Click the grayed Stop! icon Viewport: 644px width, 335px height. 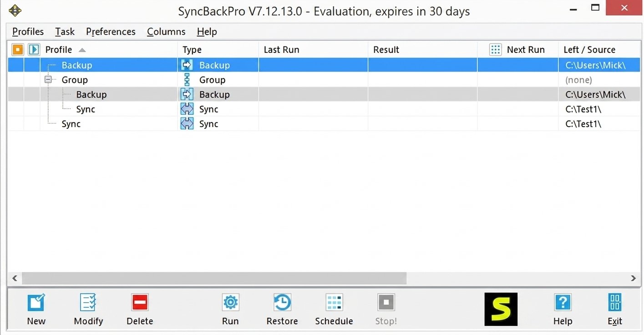tap(386, 302)
